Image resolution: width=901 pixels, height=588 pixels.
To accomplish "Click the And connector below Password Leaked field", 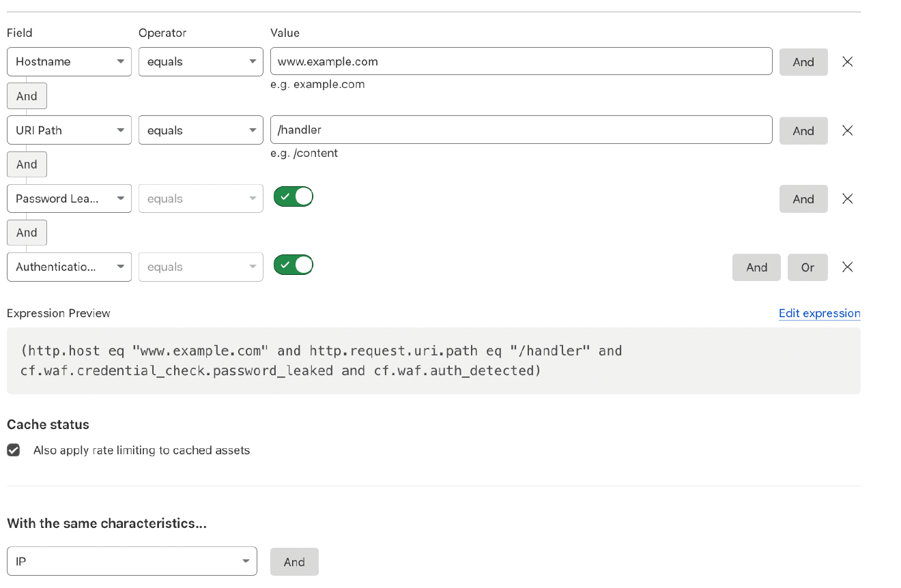I will tap(27, 233).
